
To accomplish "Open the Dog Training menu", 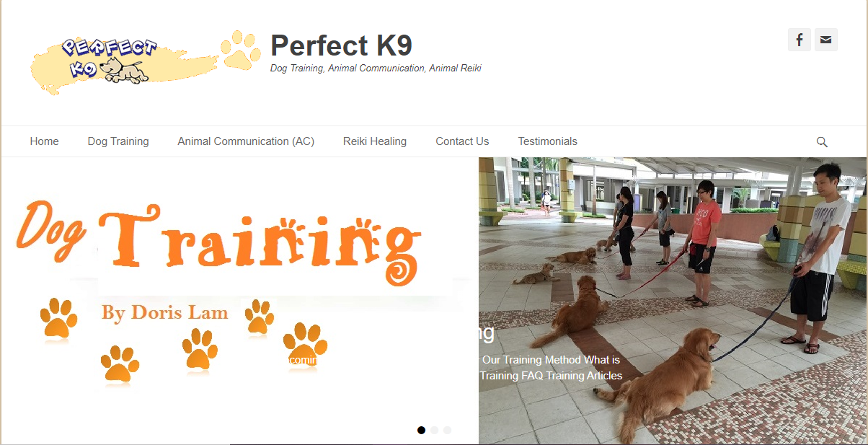I will 118,141.
